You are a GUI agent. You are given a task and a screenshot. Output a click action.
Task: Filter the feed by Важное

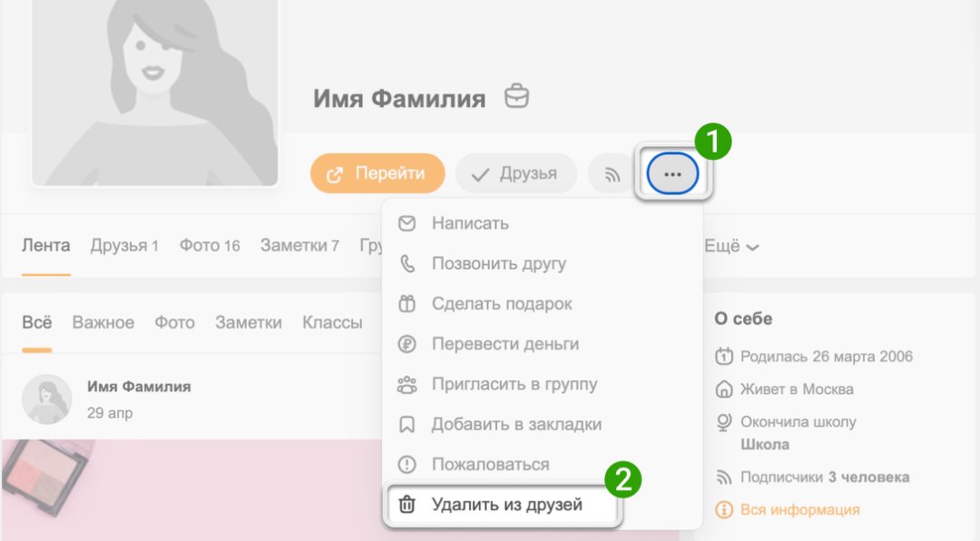coord(103,322)
